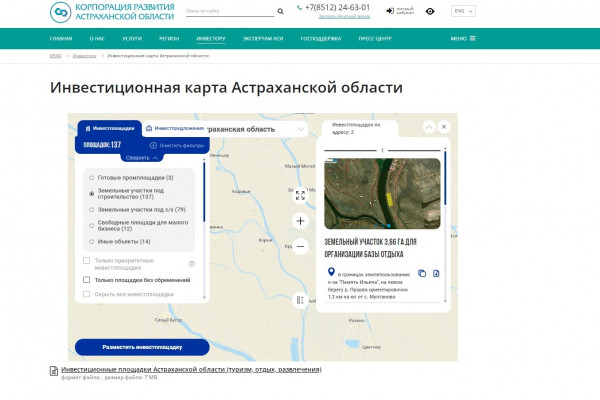
Task: Select Иные объекты (14) radio button
Action: pos(91,242)
